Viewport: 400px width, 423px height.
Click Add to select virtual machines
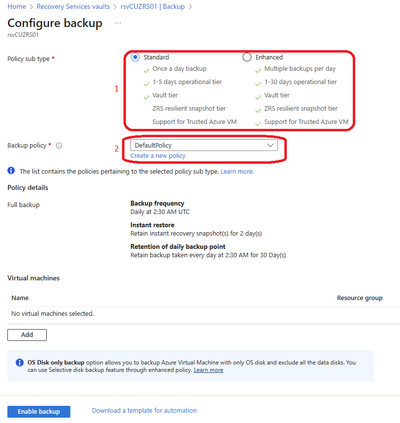pyautogui.click(x=27, y=335)
